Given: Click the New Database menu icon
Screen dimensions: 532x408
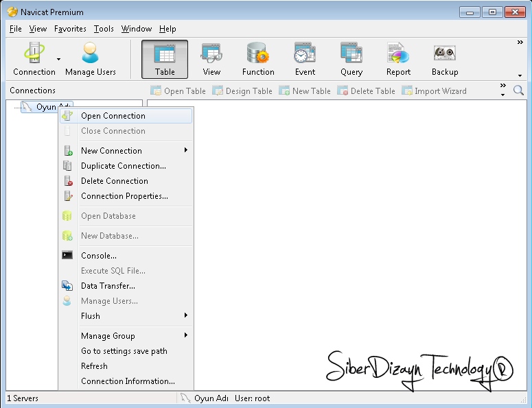Looking at the screenshot, I should [x=67, y=235].
